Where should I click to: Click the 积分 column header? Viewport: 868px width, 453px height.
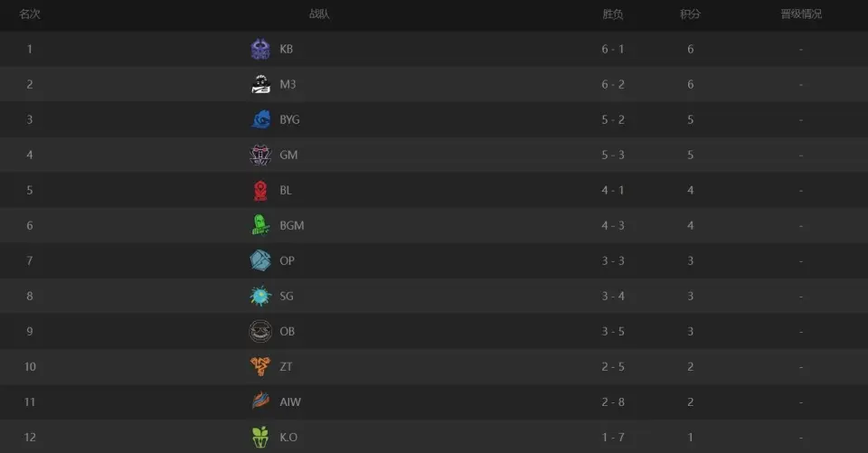pos(690,14)
